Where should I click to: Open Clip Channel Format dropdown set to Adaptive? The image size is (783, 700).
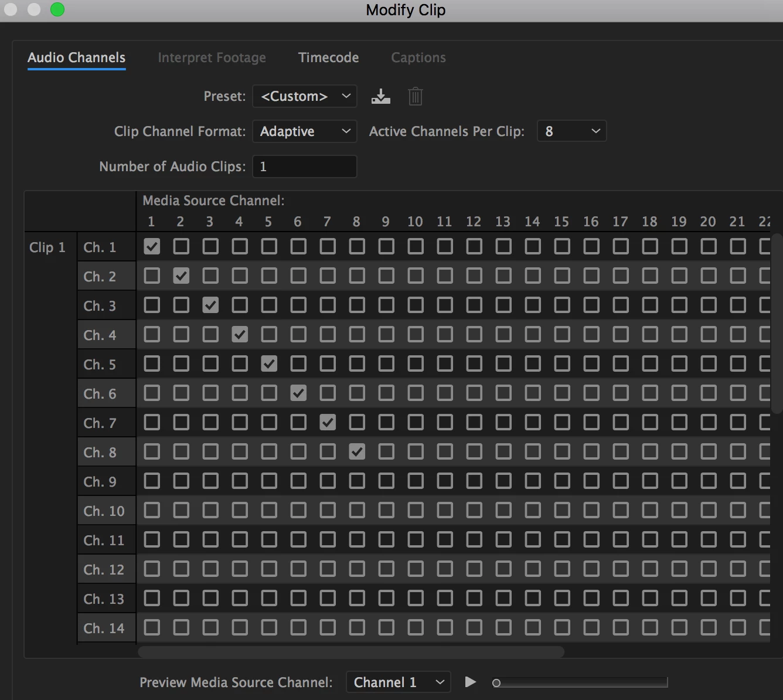coord(305,131)
